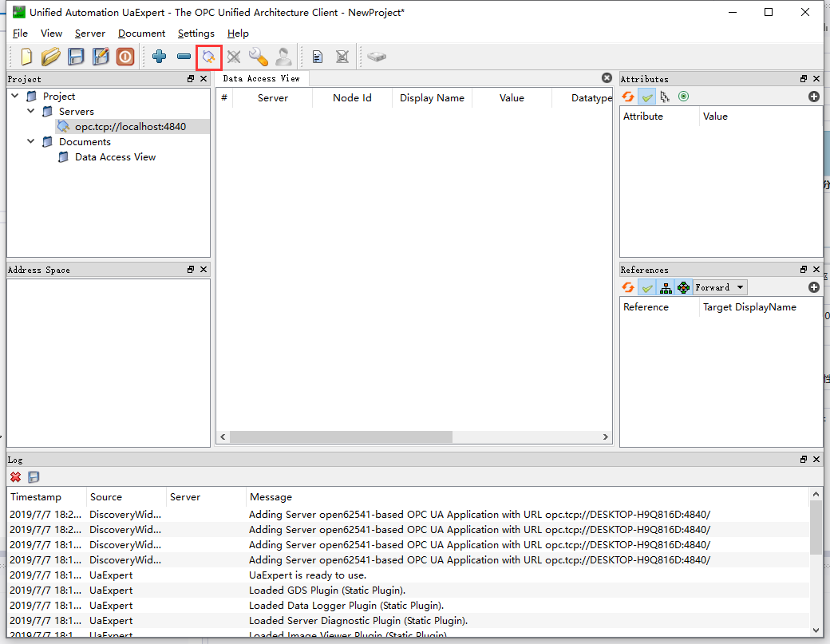Switch to the Data Access View tab

tap(262, 78)
